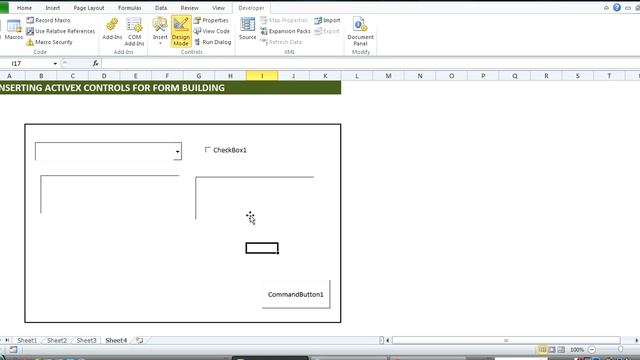Click View Code
Image resolution: width=640 pixels, height=360 pixels.
coord(212,31)
